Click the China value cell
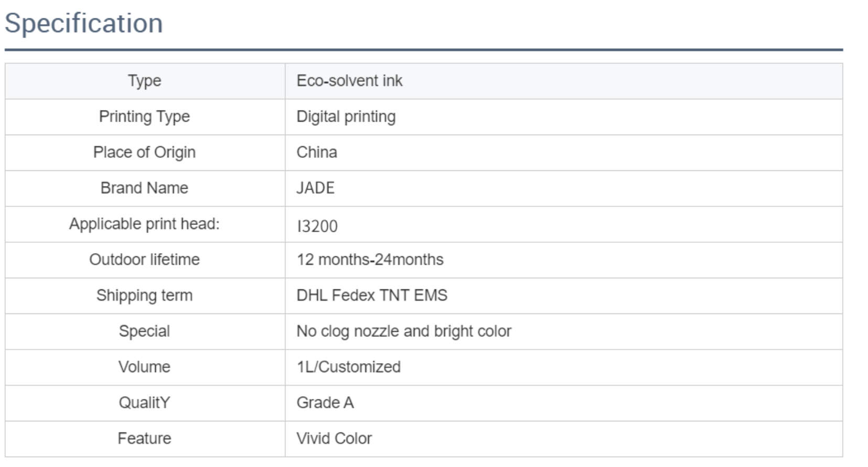Viewport: 868px width, 467px height. click(564, 153)
